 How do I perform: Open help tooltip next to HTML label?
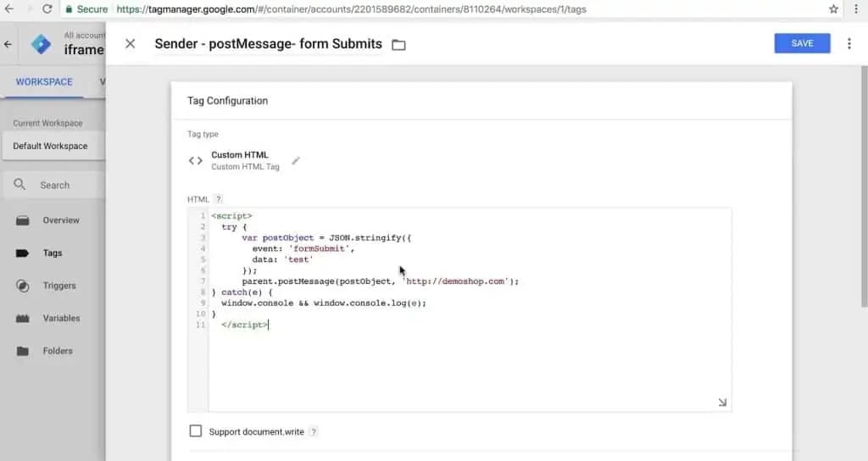(218, 199)
